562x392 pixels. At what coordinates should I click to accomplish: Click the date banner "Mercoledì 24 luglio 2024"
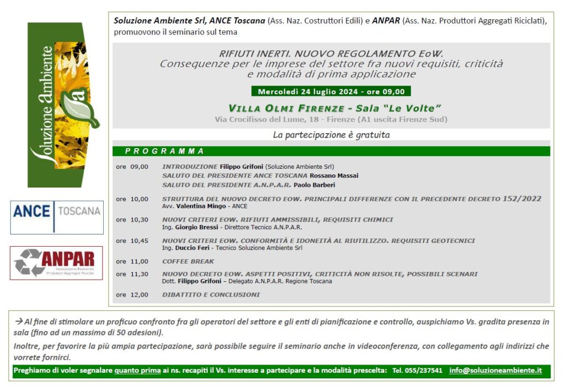pyautogui.click(x=331, y=92)
